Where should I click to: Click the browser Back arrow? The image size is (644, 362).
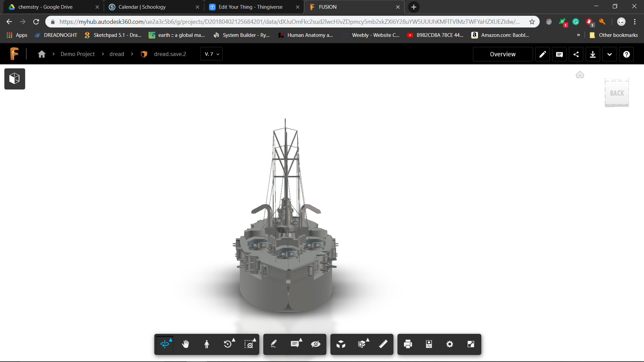(9, 22)
